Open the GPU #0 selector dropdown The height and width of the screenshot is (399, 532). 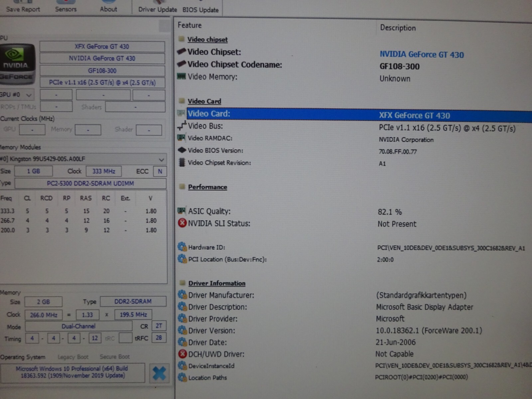(17, 95)
